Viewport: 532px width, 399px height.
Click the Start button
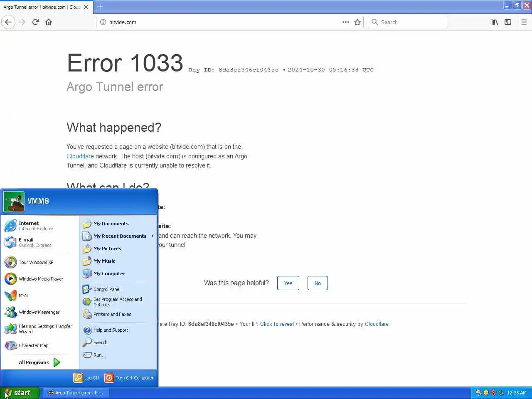pyautogui.click(x=20, y=393)
